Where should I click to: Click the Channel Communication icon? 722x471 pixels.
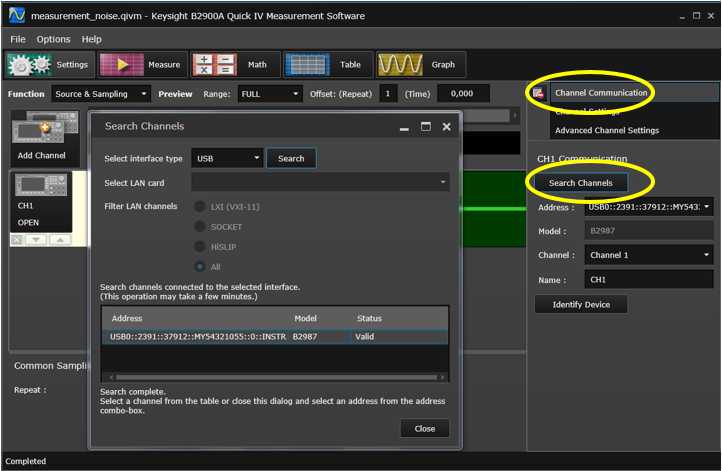click(x=538, y=93)
